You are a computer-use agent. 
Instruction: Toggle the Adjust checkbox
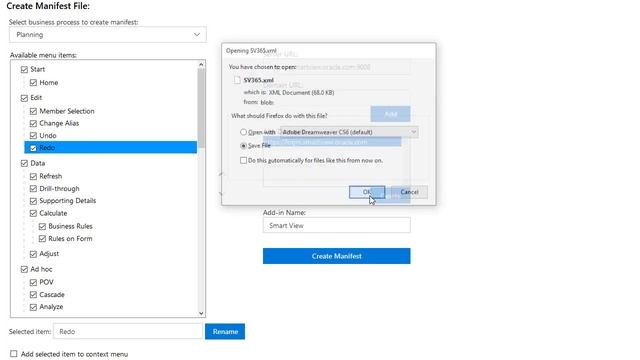(33, 254)
